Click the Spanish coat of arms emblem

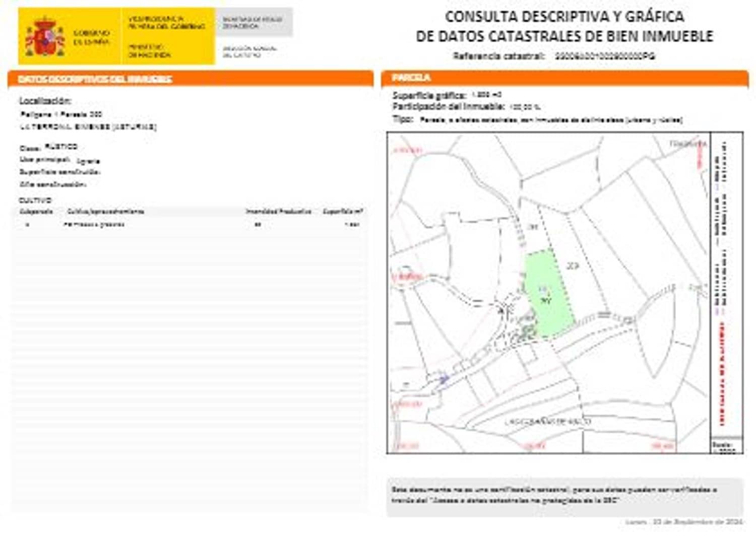44,34
